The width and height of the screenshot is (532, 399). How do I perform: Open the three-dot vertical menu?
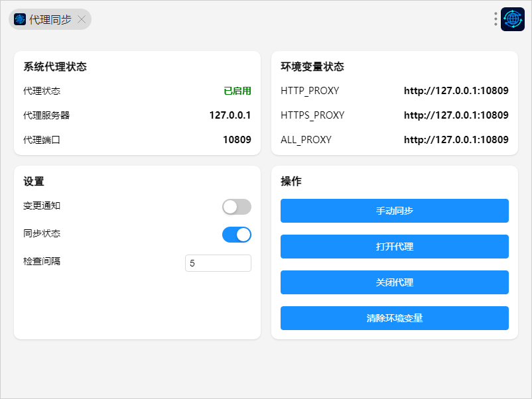click(496, 19)
